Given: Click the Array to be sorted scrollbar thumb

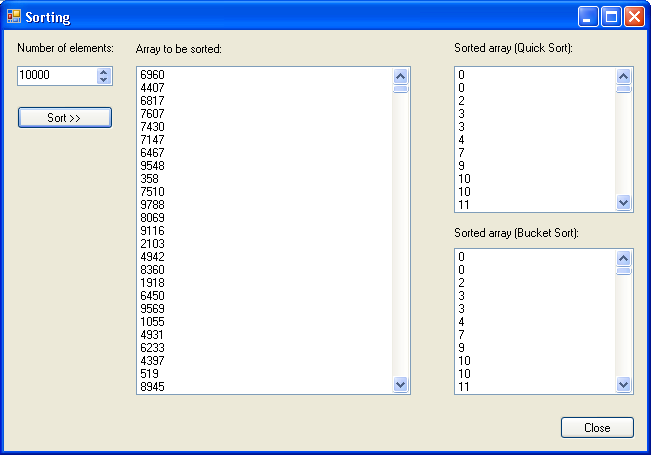Looking at the screenshot, I should coord(401,89).
